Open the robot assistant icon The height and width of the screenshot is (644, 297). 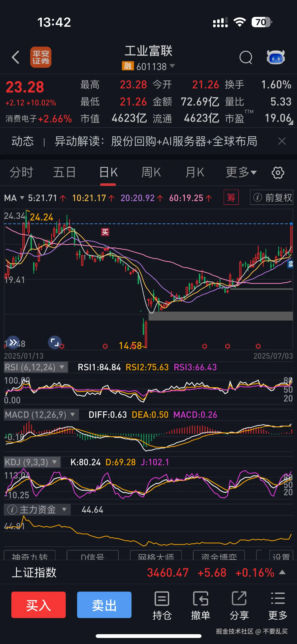point(276,57)
